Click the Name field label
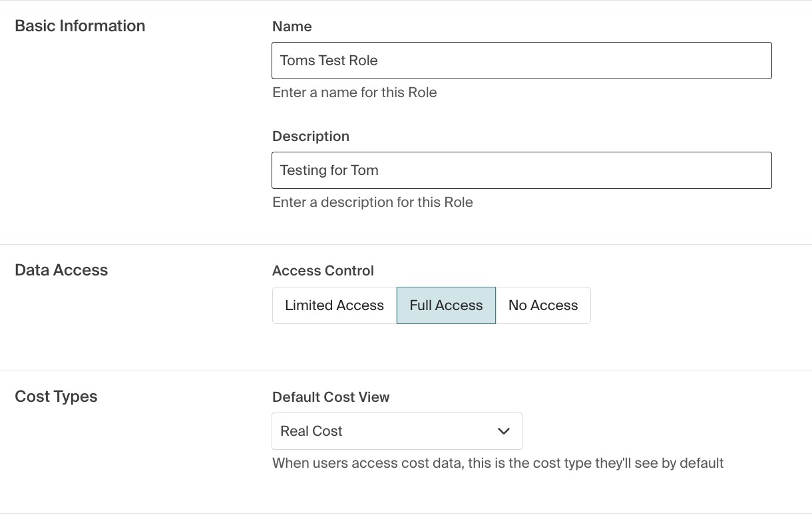812x515 pixels. [x=292, y=27]
